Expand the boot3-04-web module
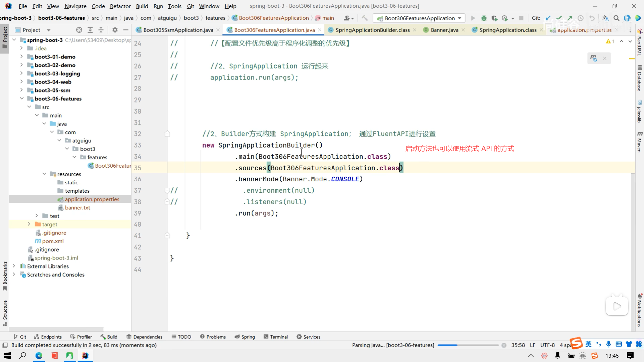644x362 pixels. tap(21, 82)
